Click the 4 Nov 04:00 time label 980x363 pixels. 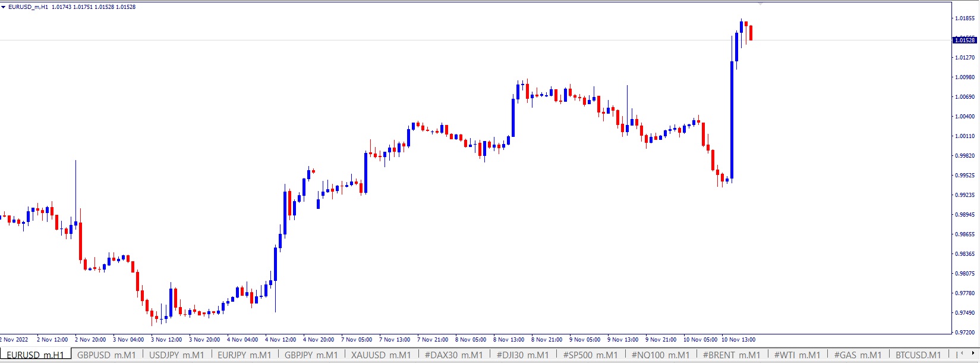point(242,340)
